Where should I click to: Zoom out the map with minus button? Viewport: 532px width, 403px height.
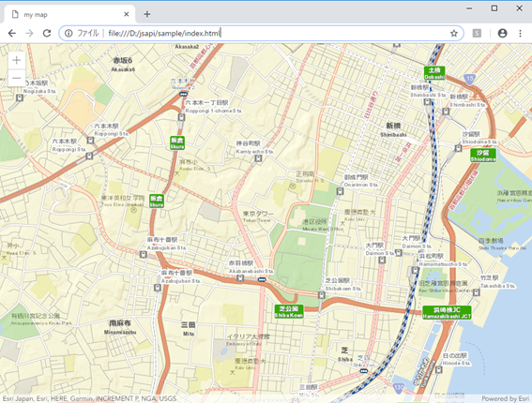17,79
